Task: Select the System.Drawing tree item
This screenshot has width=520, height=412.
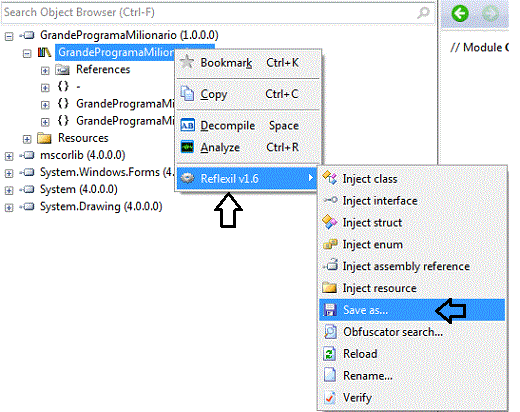Action: point(101,206)
